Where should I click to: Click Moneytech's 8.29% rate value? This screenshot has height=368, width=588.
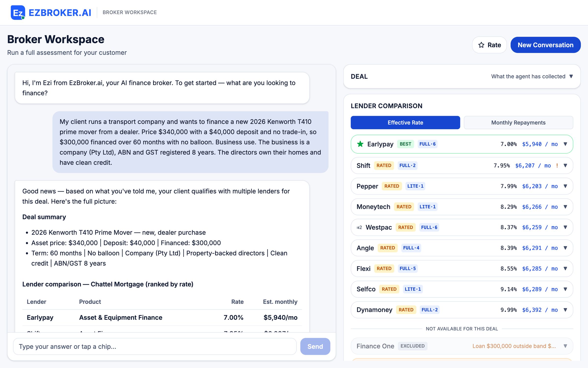[509, 207]
